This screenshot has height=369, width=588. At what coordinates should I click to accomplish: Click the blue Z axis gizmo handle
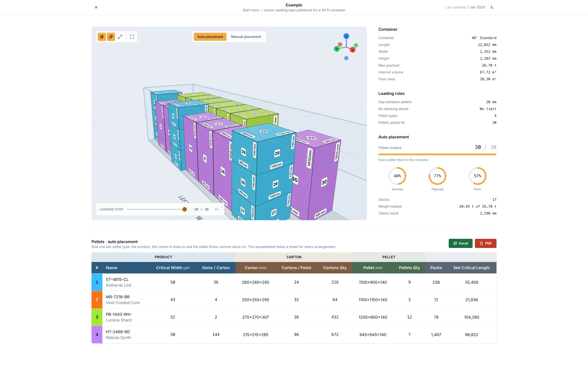[x=346, y=36]
